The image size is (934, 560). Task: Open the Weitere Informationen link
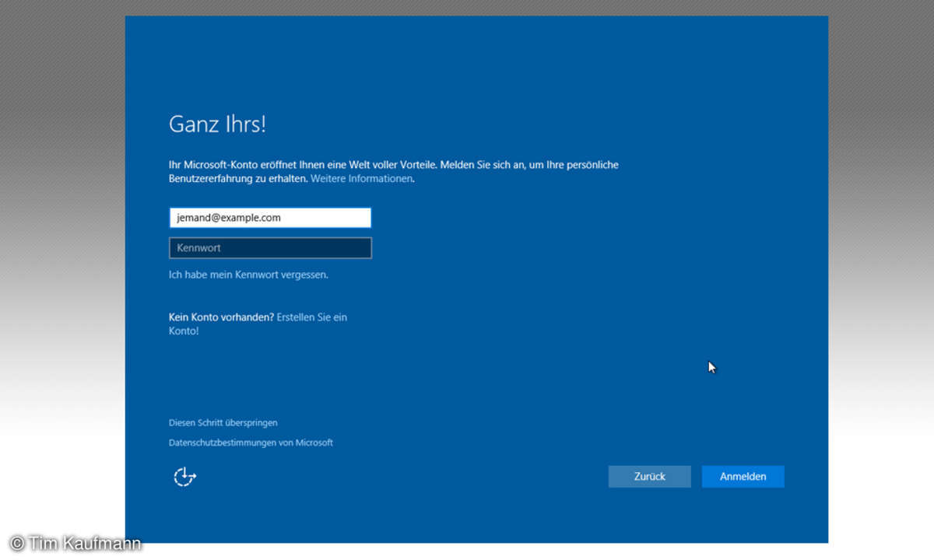click(x=361, y=179)
